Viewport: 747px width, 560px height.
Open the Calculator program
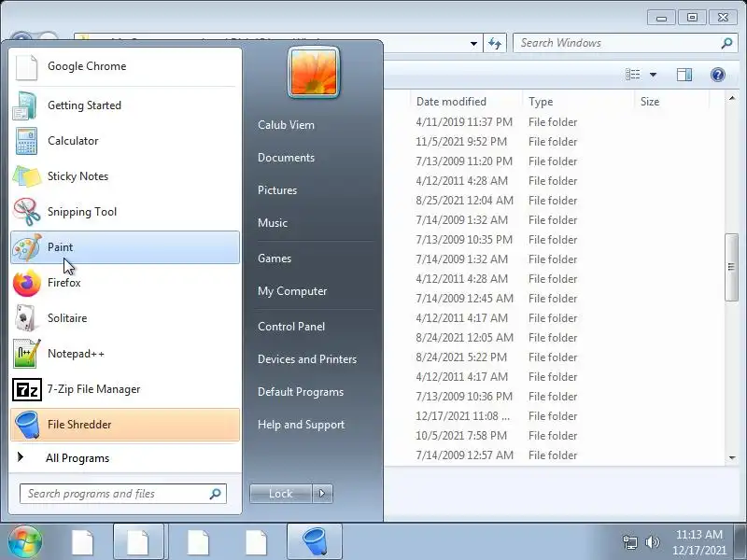(x=125, y=141)
